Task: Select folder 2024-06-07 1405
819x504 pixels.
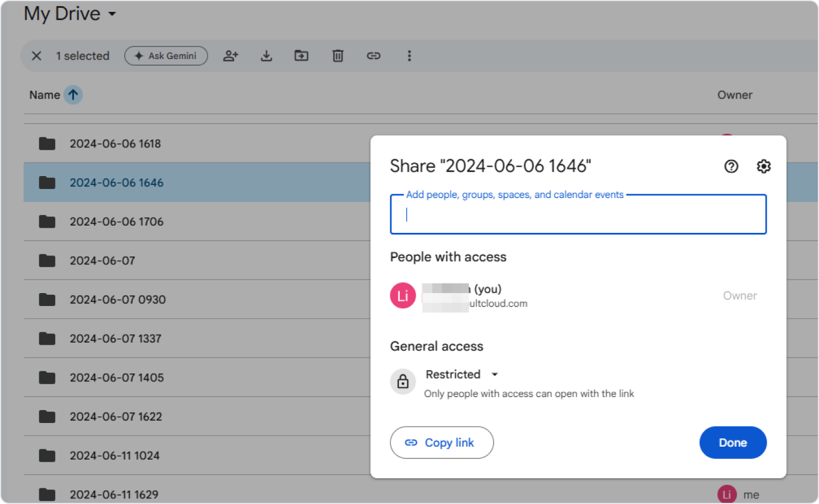Action: (x=116, y=377)
